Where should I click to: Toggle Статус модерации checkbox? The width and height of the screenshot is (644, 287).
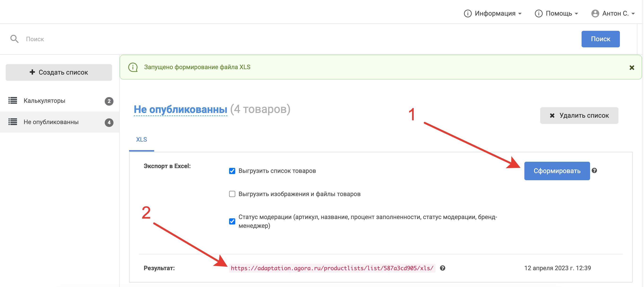tap(232, 221)
